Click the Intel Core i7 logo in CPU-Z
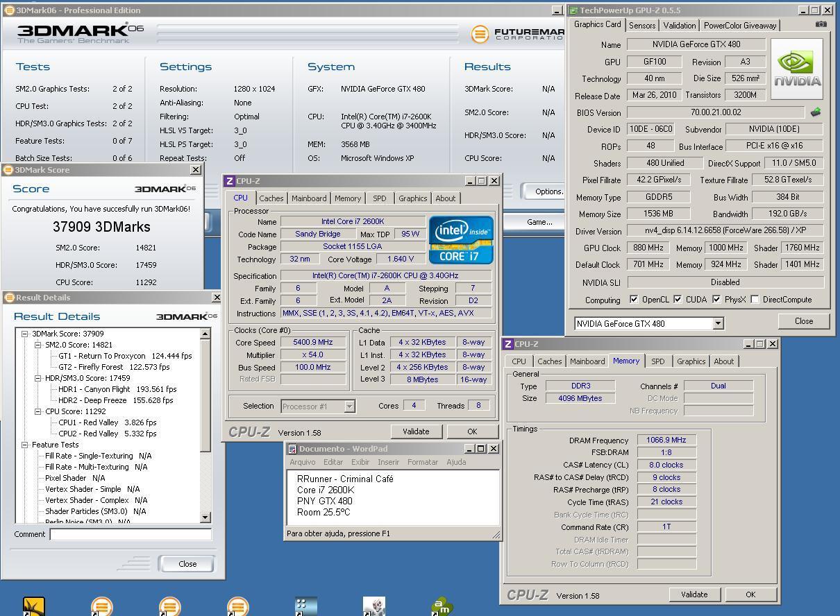 pos(461,239)
